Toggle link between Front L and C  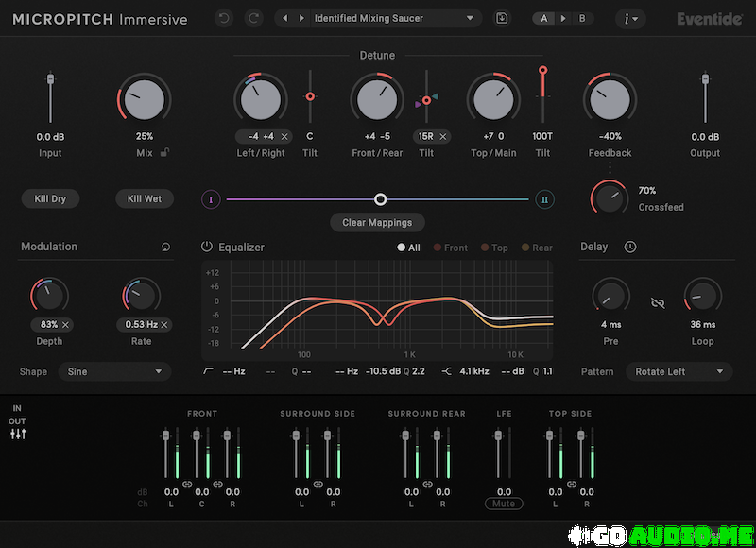(x=187, y=484)
